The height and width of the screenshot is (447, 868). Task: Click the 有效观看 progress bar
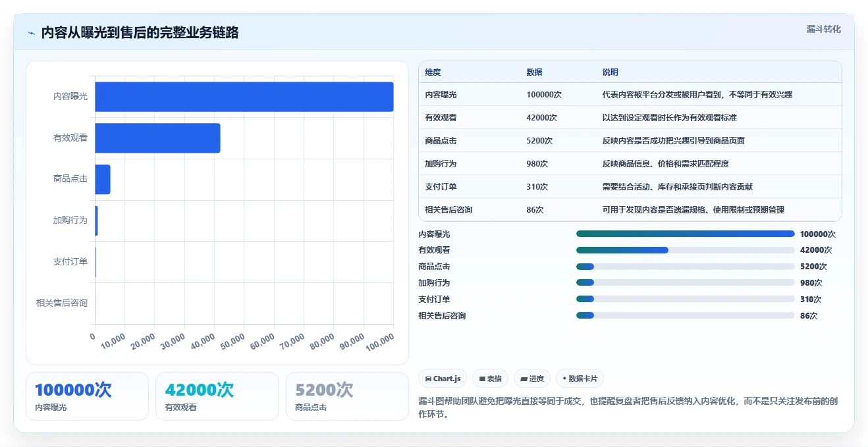coord(686,250)
